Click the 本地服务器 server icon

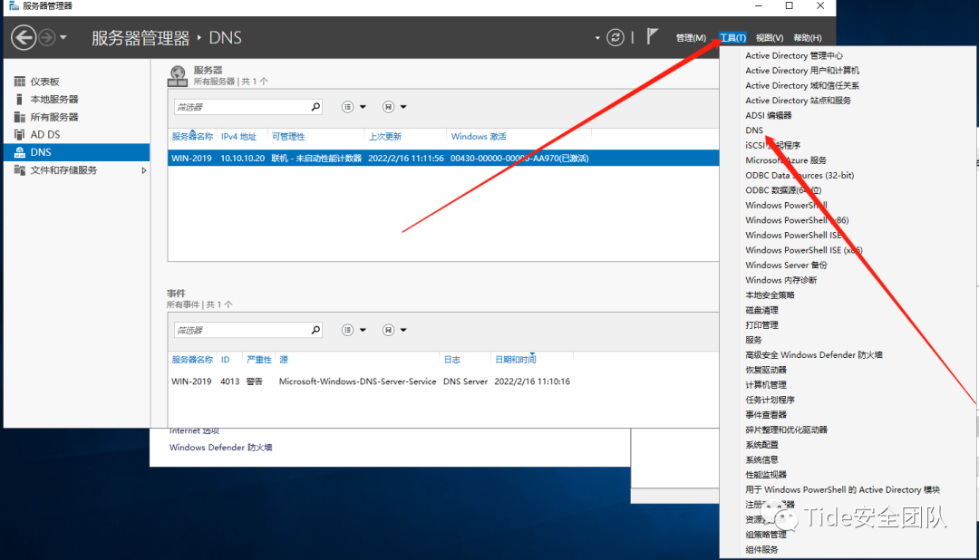coord(19,100)
